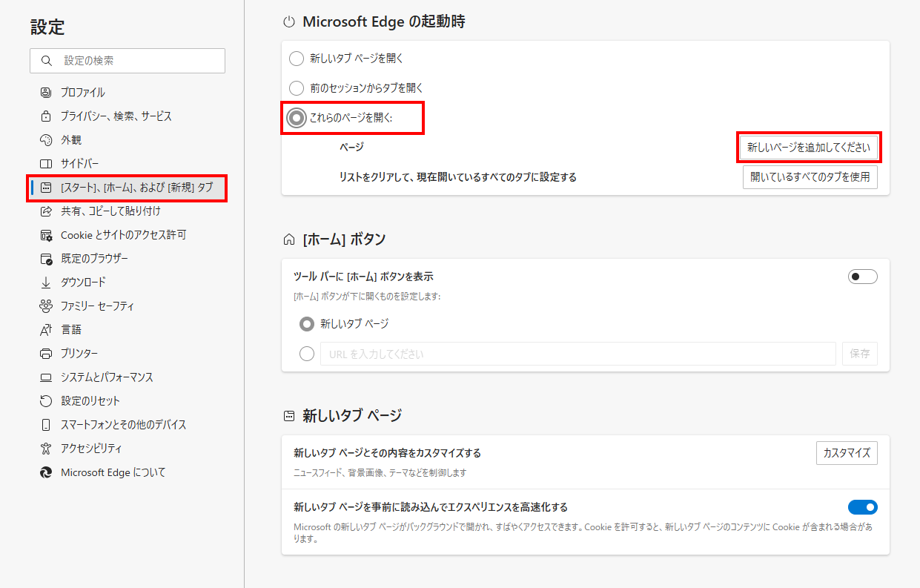This screenshot has width=920, height=588.
Task: Click the phone icon for スマートフォンとその他のデバイス
Action: point(46,425)
